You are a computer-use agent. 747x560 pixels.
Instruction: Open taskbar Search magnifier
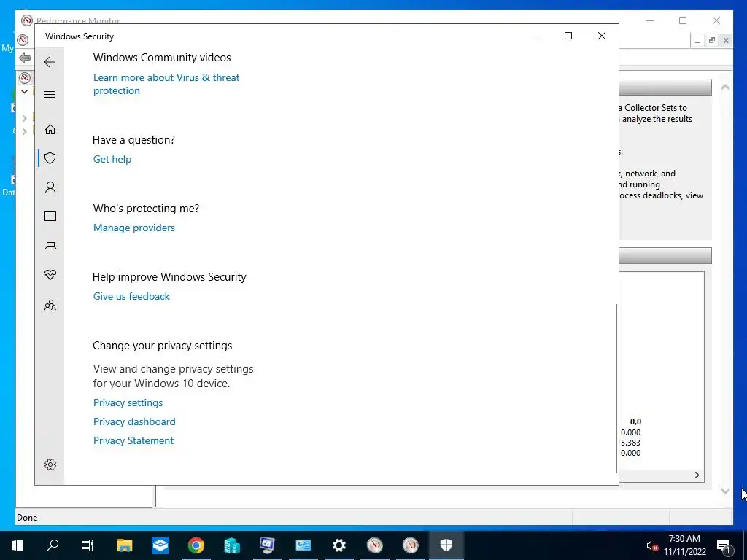point(53,545)
